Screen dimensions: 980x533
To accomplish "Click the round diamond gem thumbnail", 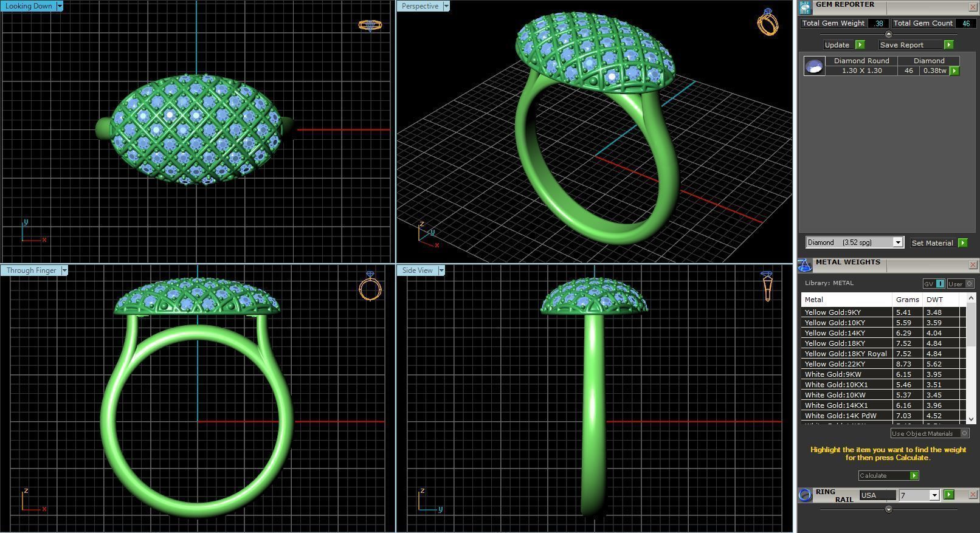I will [814, 66].
